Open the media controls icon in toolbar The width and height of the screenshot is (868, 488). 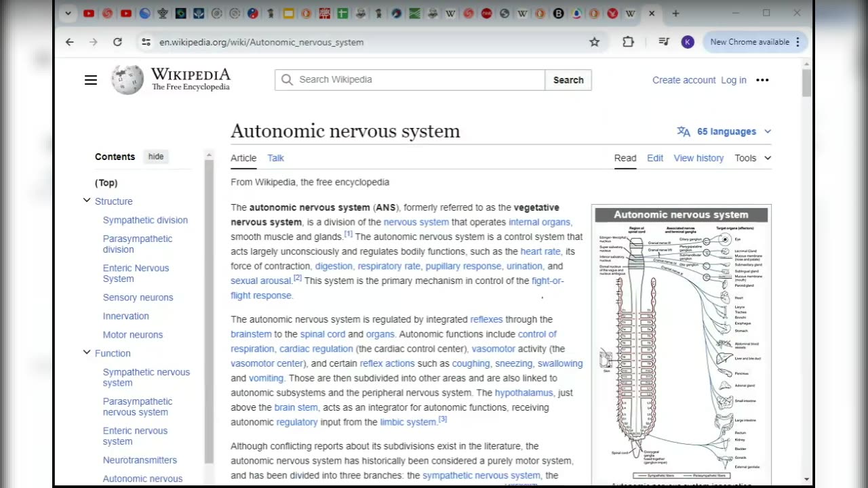[664, 42]
